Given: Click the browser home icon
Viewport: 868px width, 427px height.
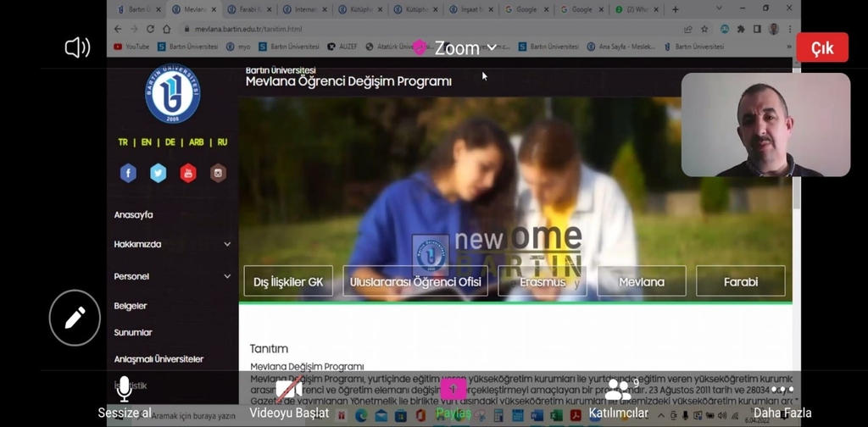Looking at the screenshot, I should pos(167,29).
